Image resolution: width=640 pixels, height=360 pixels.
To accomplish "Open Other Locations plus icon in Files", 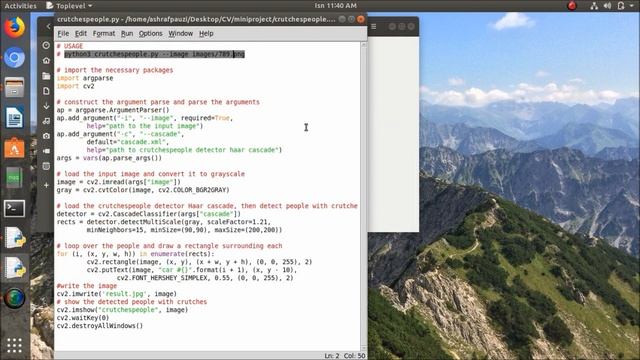I will (x=46, y=185).
